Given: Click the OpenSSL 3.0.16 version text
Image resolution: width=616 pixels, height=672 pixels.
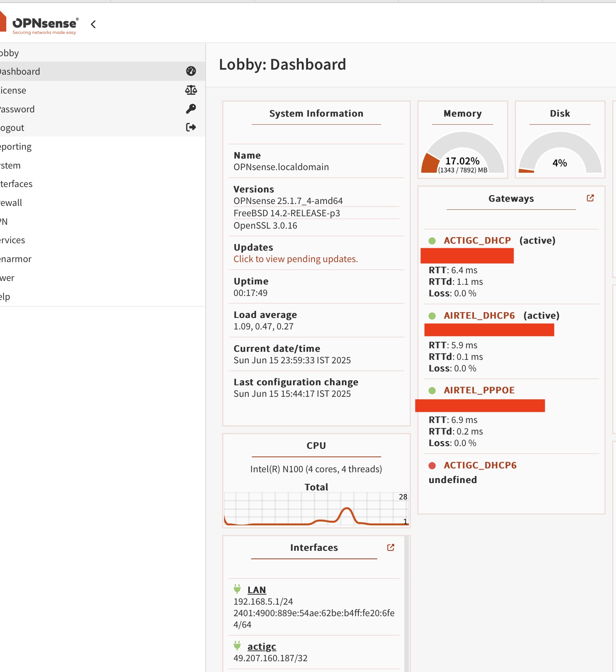Looking at the screenshot, I should tap(266, 226).
